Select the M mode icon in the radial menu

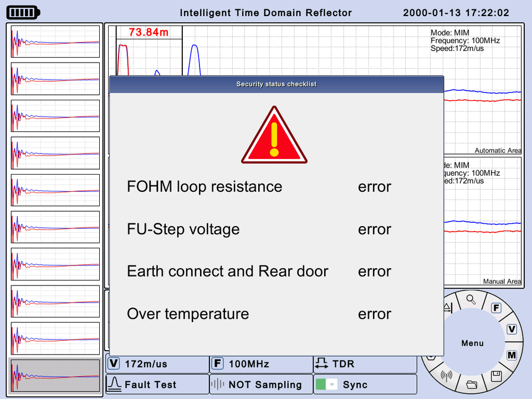click(511, 355)
